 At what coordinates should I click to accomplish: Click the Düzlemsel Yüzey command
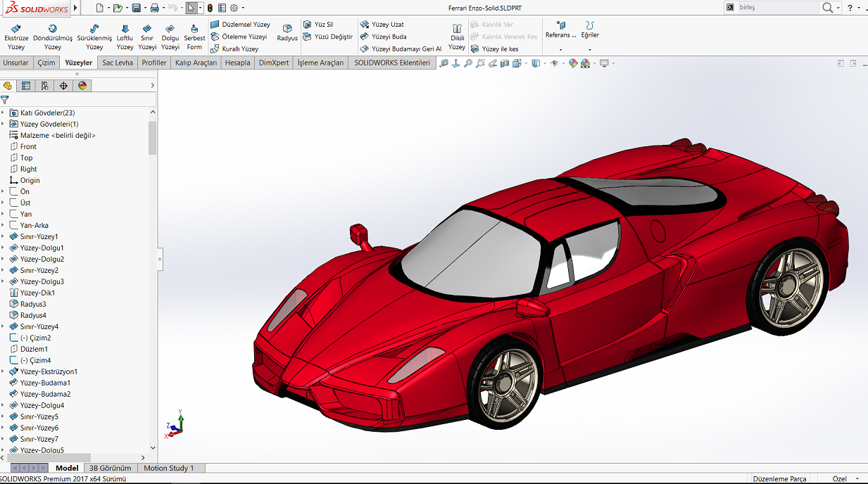(x=240, y=25)
